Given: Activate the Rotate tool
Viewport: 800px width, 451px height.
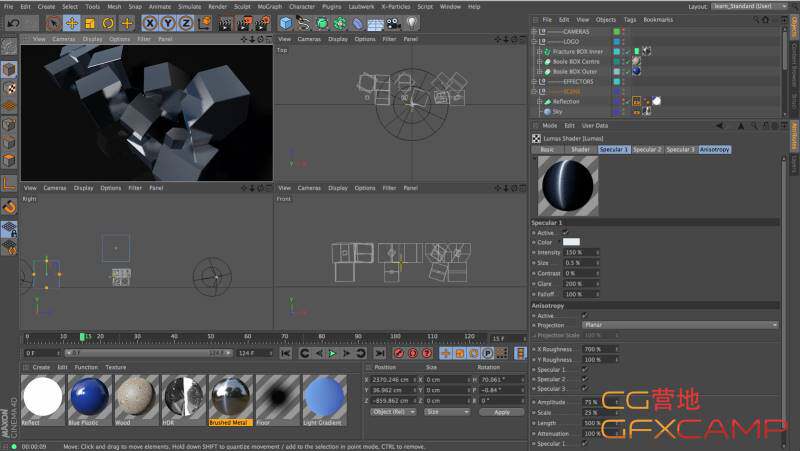Looking at the screenshot, I should [108, 22].
